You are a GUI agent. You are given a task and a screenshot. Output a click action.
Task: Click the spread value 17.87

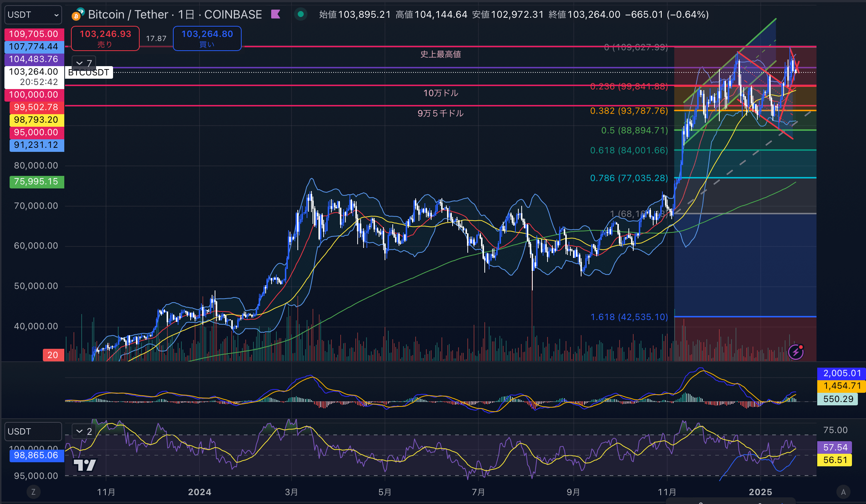[156, 38]
